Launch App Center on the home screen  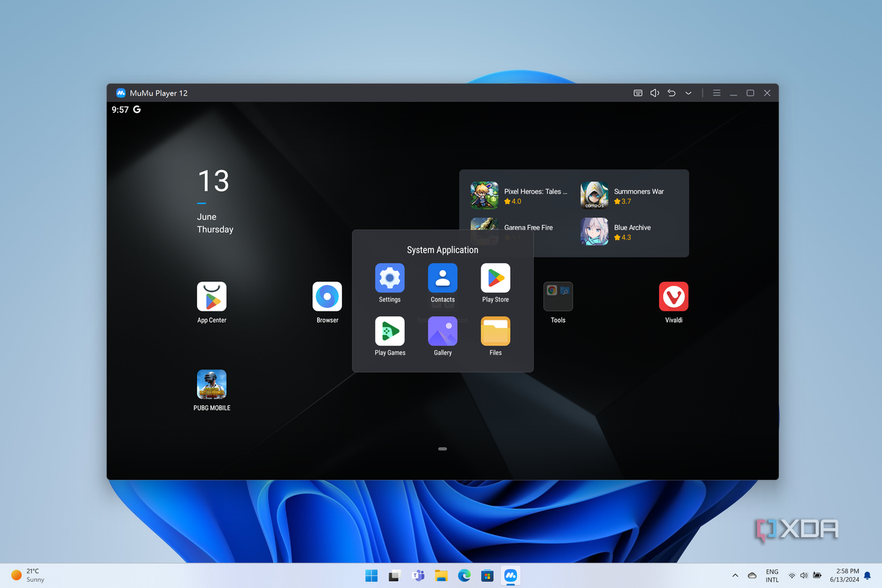[x=212, y=297]
